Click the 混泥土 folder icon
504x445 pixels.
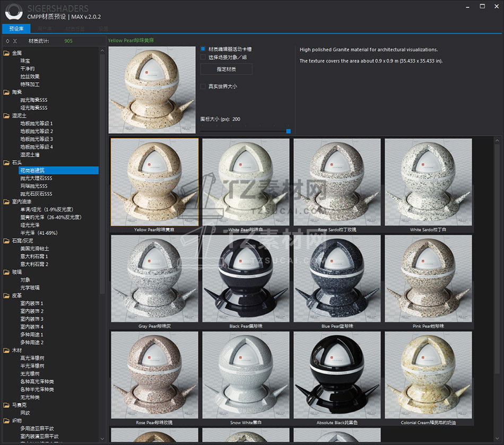[x=6, y=116]
